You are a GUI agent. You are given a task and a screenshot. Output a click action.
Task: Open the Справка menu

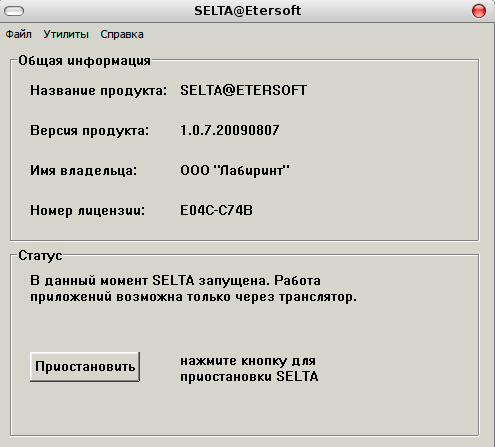[x=122, y=34]
